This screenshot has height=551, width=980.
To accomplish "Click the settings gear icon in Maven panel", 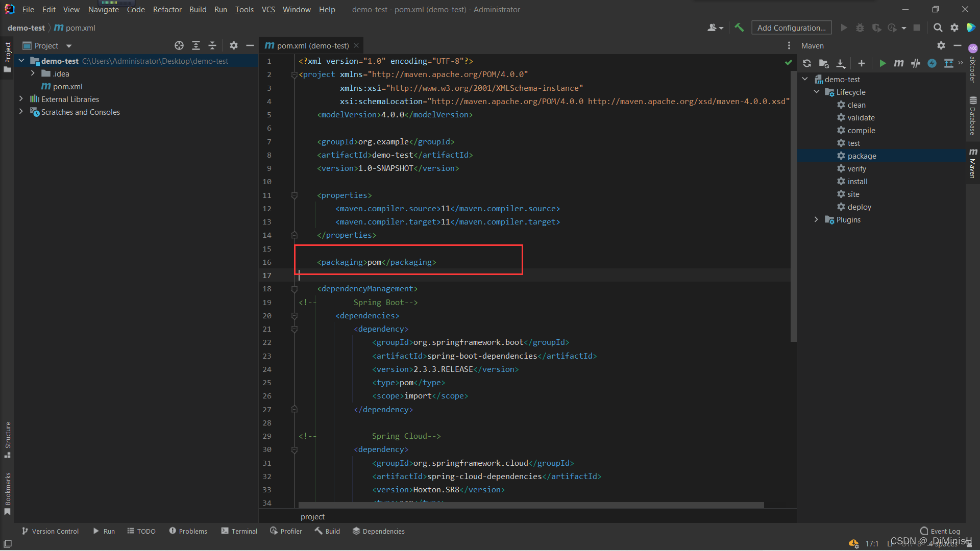I will [941, 45].
